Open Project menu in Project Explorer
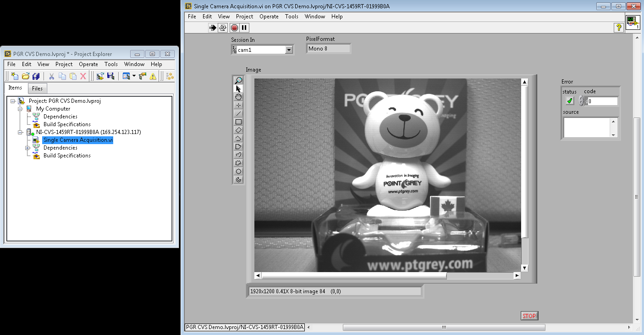This screenshot has height=335, width=644. click(64, 64)
